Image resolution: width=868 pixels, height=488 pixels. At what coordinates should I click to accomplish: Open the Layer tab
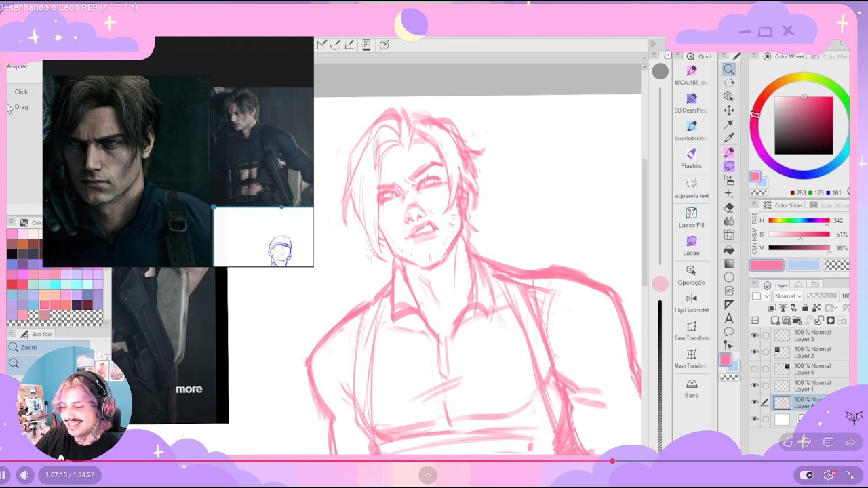click(x=774, y=285)
